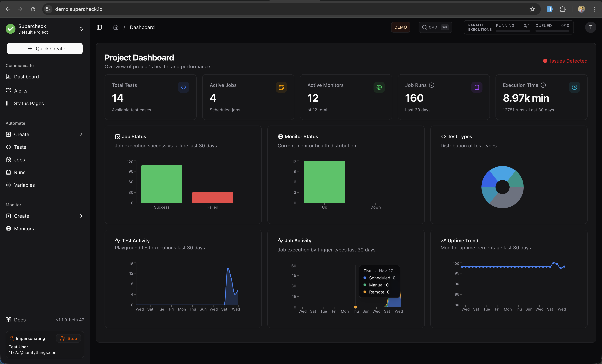Click the Execution Time info icon

[543, 85]
